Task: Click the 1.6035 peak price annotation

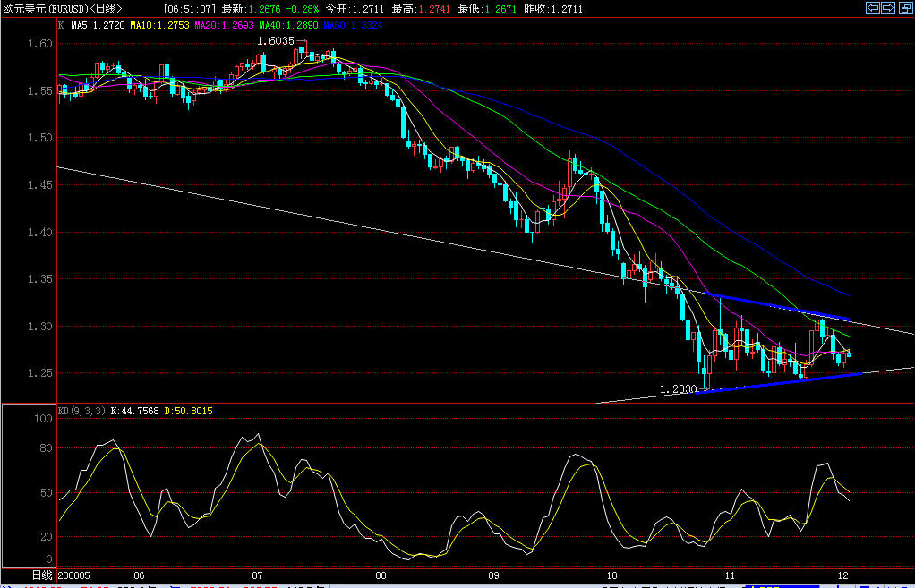Action: click(x=274, y=41)
